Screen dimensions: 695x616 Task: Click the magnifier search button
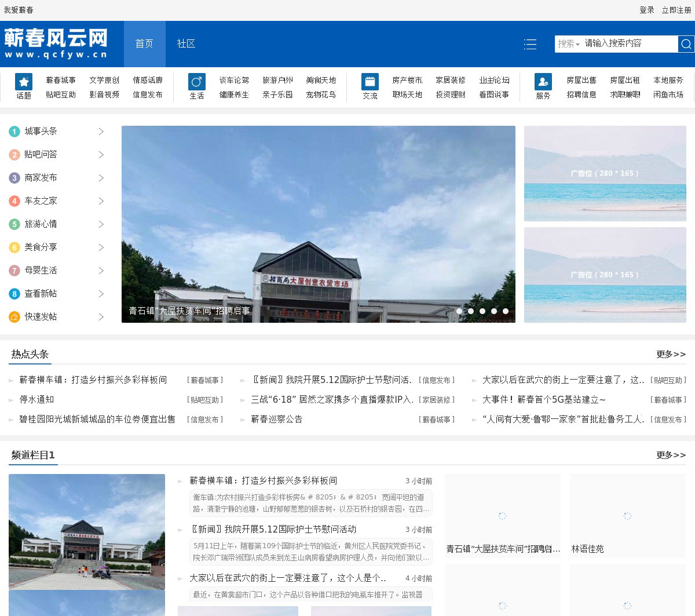[x=686, y=44]
